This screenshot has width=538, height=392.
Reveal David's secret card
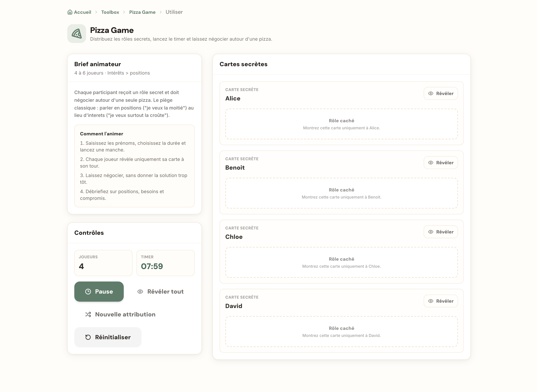pos(441,301)
